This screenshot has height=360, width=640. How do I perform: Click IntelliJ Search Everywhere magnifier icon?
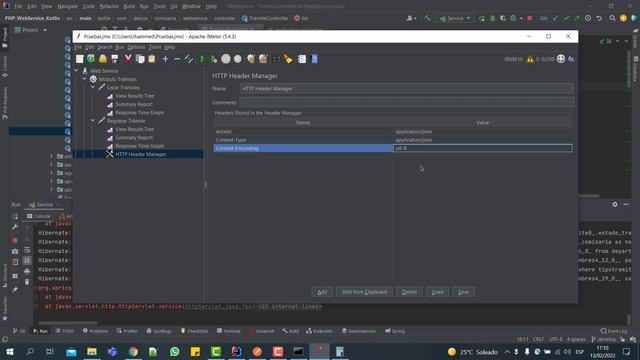tap(612, 18)
